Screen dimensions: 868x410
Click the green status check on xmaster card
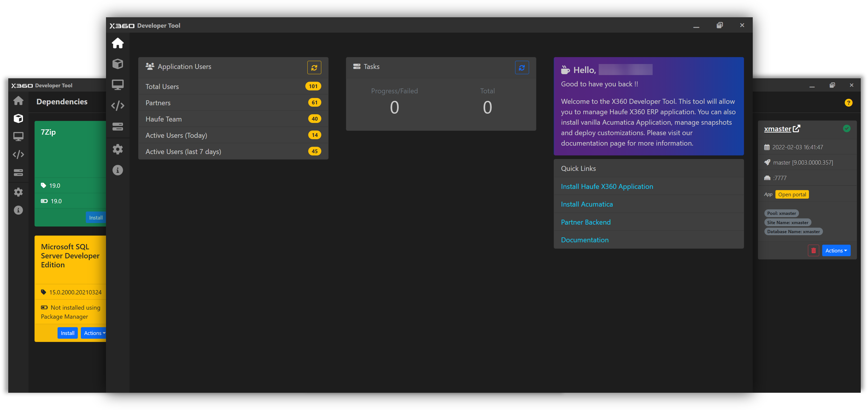(x=846, y=129)
